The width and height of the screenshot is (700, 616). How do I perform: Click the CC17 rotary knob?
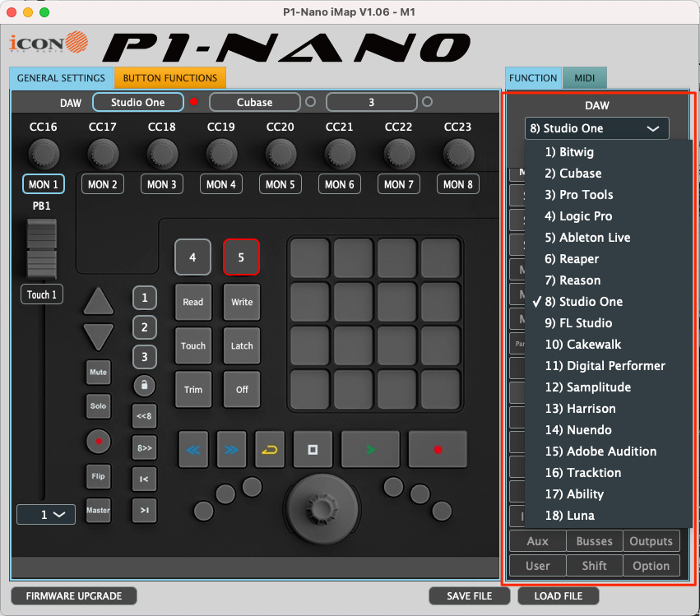point(103,154)
